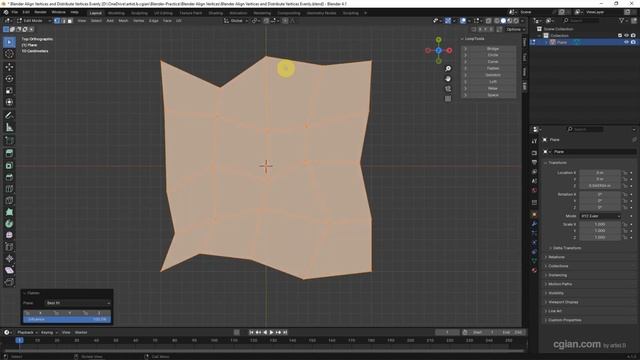This screenshot has width=640, height=360.
Task: Toggle snapping magnet in header
Action: (x=266, y=20)
